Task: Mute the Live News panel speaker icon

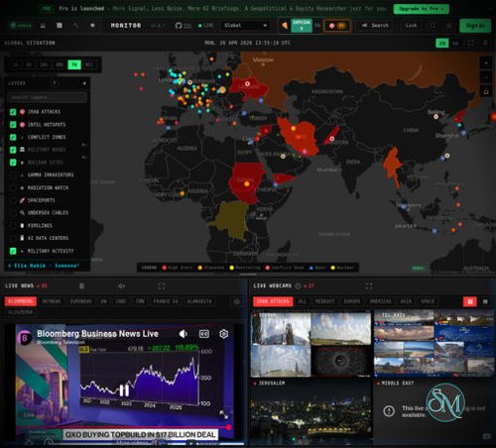Action: 121,286
